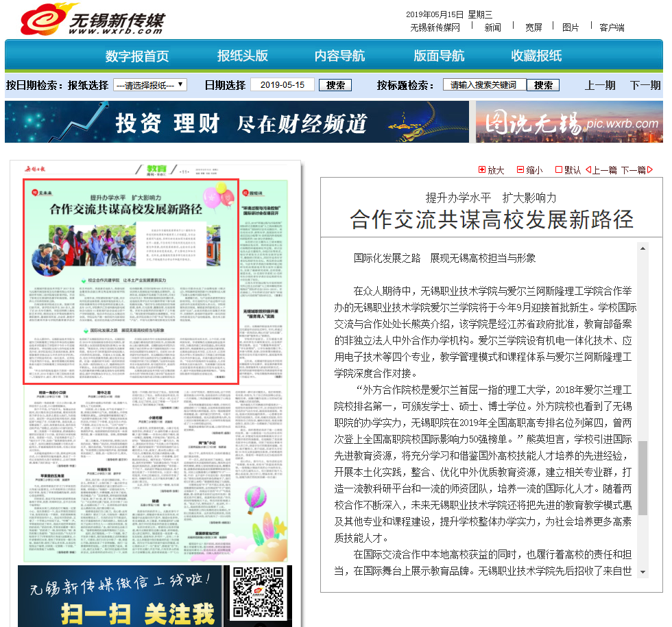The image size is (672, 627).
Task: Open the 请选择报纸 newspaper dropdown
Action: click(150, 85)
